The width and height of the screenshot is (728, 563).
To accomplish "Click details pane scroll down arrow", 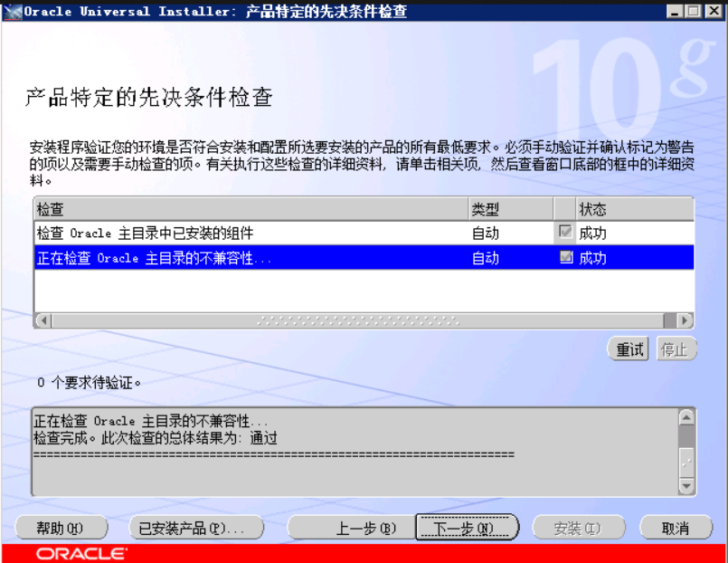I will (x=686, y=486).
